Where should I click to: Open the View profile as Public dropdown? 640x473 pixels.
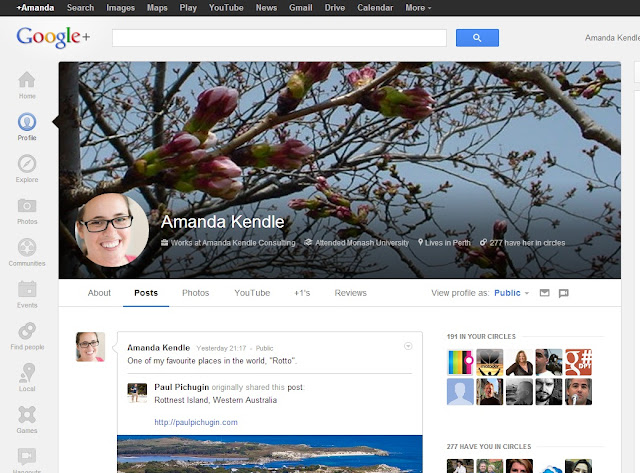[x=511, y=293]
